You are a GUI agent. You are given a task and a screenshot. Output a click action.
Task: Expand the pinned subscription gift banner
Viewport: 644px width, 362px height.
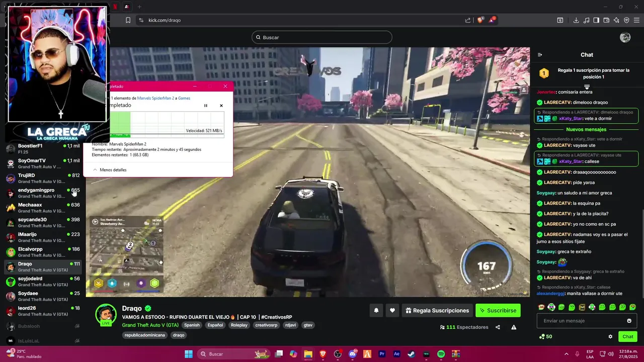pyautogui.click(x=587, y=87)
